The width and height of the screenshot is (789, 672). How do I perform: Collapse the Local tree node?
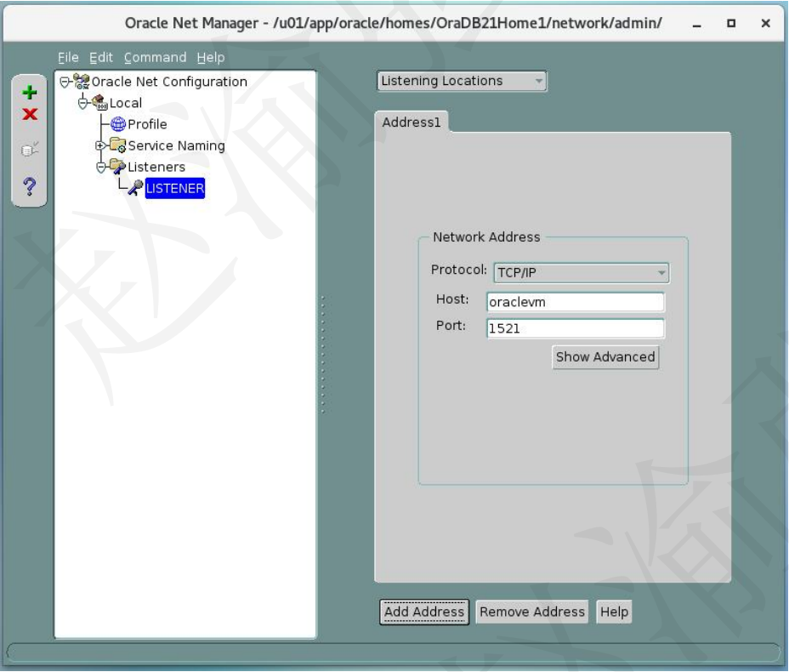[x=82, y=103]
